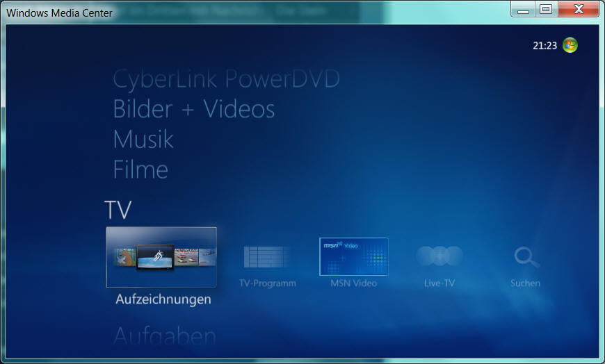Viewport: 605px width, 364px height.
Task: Click the Windows Media Center title text
Action: tap(59, 13)
